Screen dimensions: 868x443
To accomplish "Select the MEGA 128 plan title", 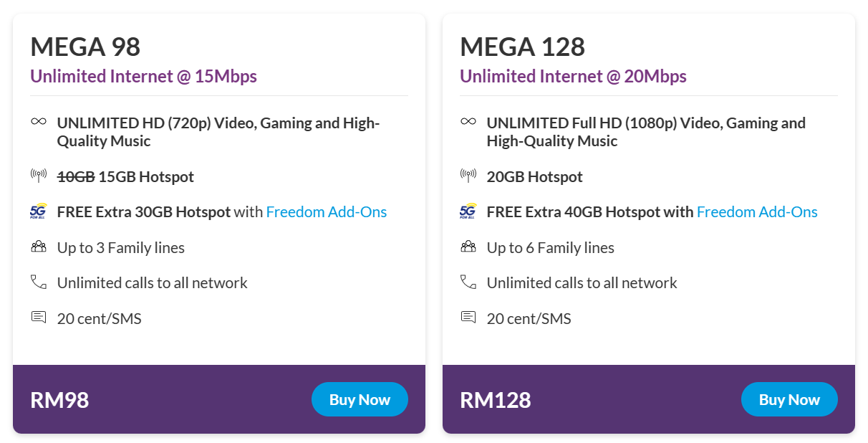I will 522,47.
